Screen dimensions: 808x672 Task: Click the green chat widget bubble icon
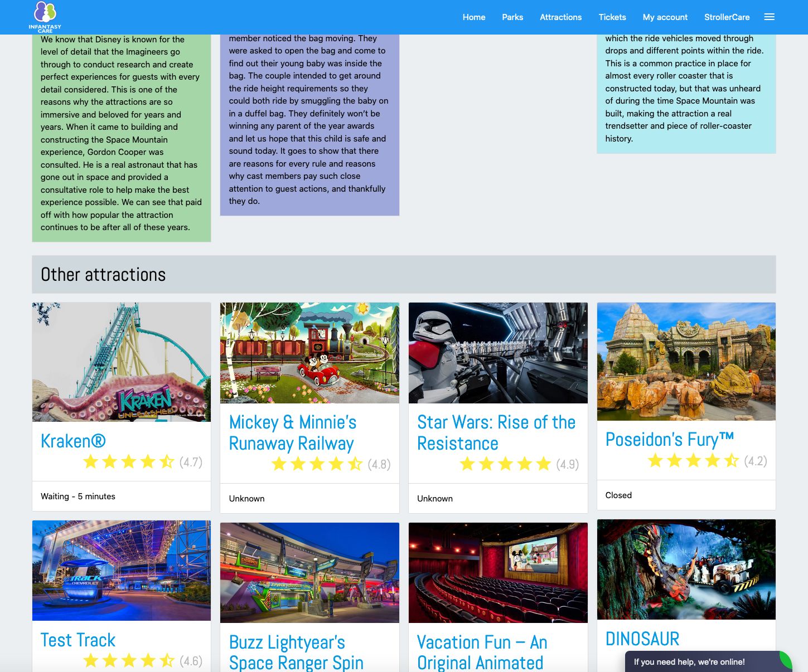[x=785, y=661]
